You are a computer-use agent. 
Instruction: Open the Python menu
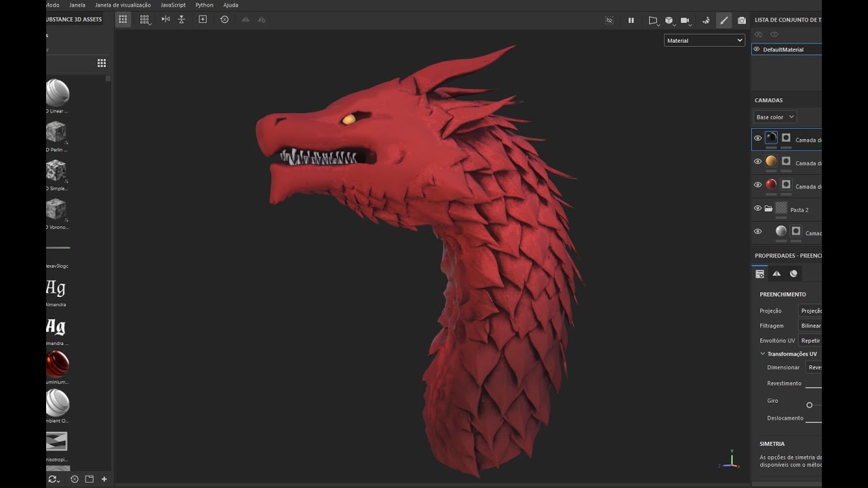pyautogui.click(x=204, y=5)
